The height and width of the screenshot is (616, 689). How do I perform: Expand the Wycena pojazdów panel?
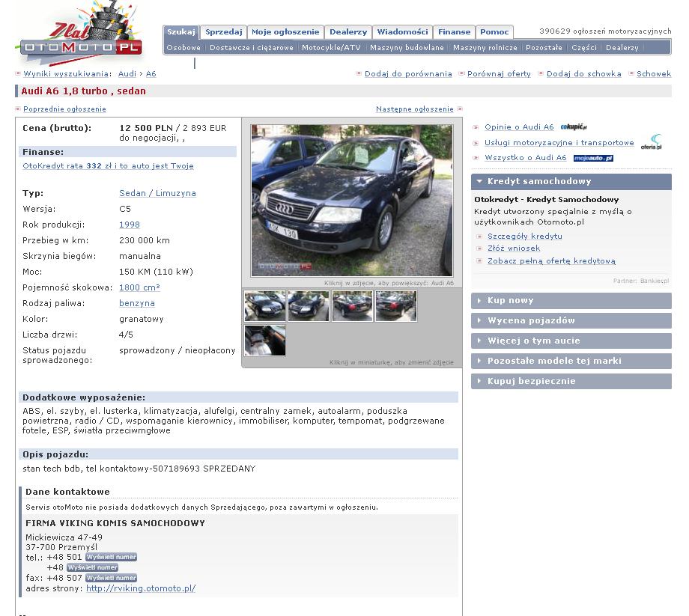click(571, 321)
